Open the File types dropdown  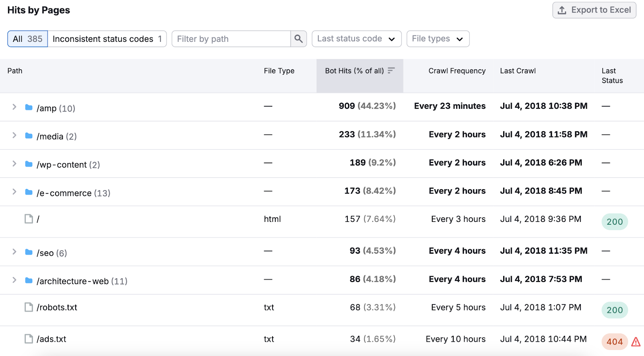(438, 39)
